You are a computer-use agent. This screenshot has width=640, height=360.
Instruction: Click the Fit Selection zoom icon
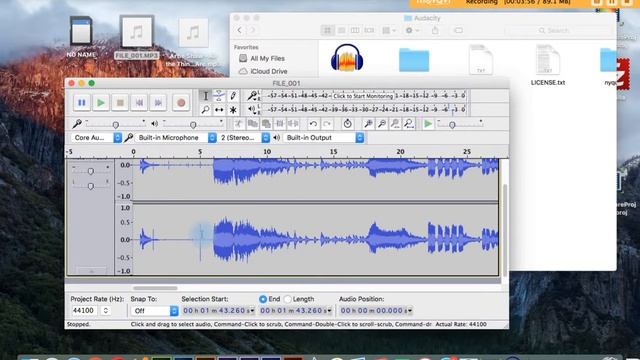395,124
